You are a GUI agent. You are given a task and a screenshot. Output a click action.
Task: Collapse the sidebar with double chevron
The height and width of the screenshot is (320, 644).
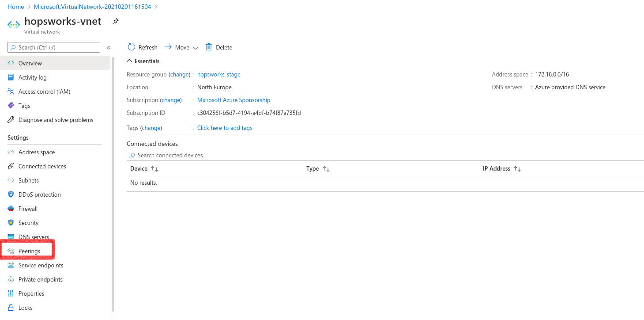[109, 48]
